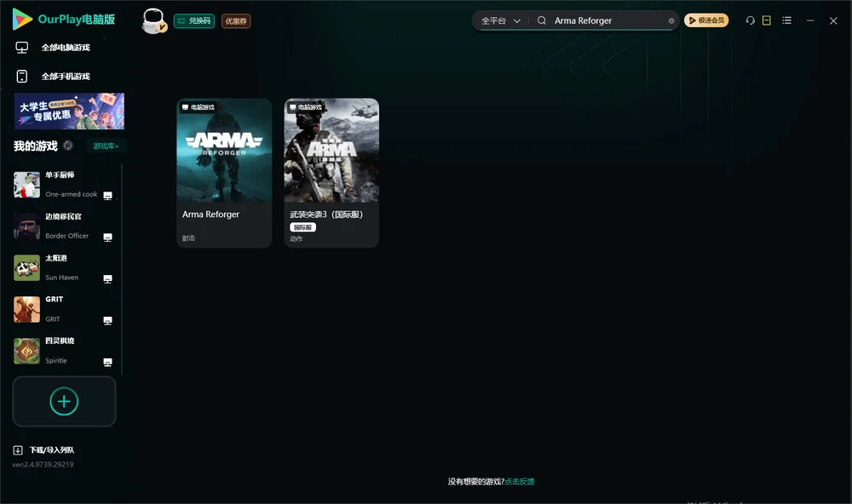Screen dimensions: 852x504
Task: Click the search magnifier icon
Action: 541,20
